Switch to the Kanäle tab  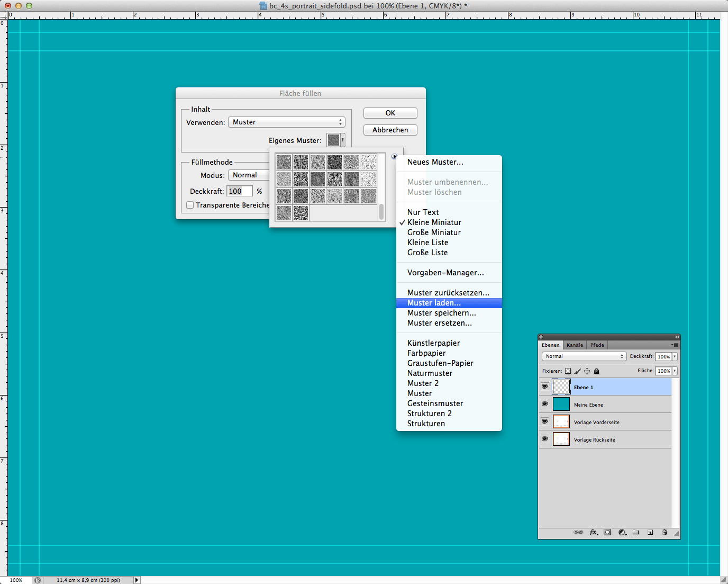(x=575, y=345)
